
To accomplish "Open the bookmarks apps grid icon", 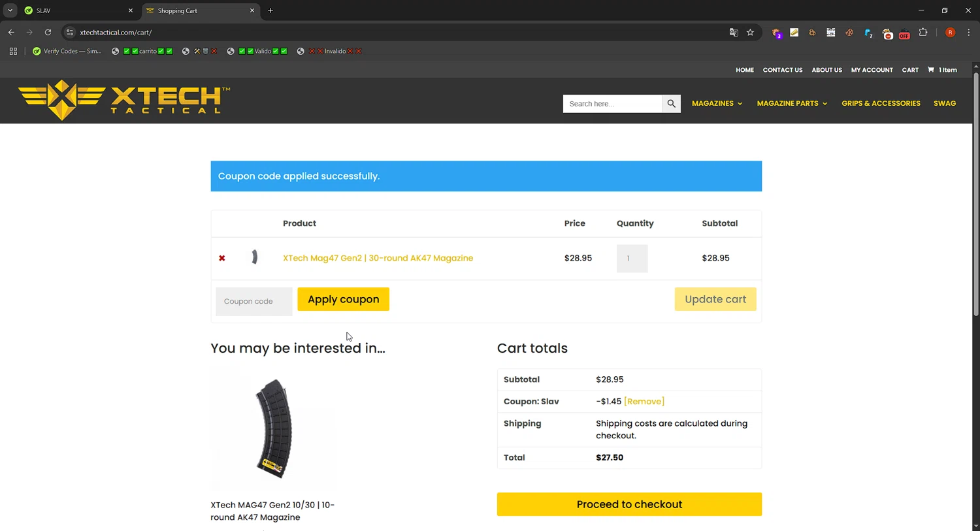I will tap(13, 51).
